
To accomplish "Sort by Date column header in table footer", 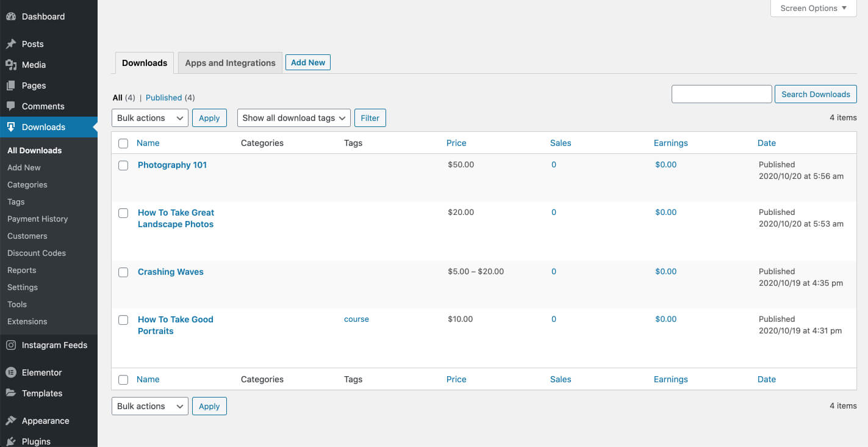I will [x=767, y=379].
